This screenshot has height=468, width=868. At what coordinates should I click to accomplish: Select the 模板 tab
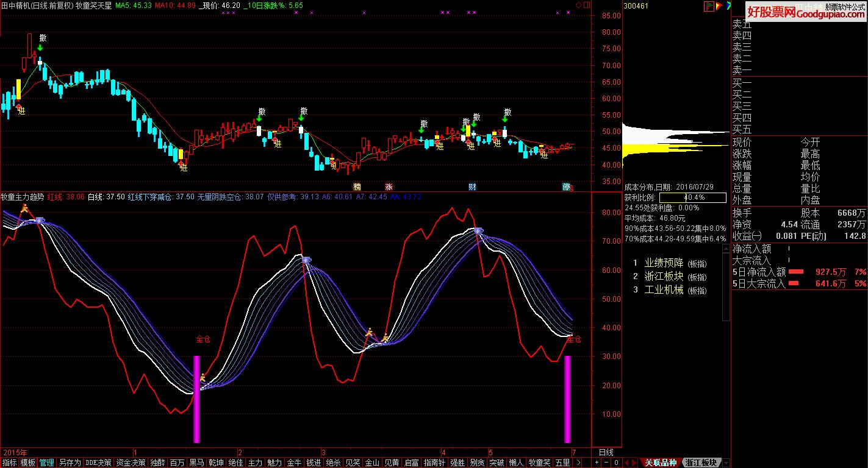28,463
